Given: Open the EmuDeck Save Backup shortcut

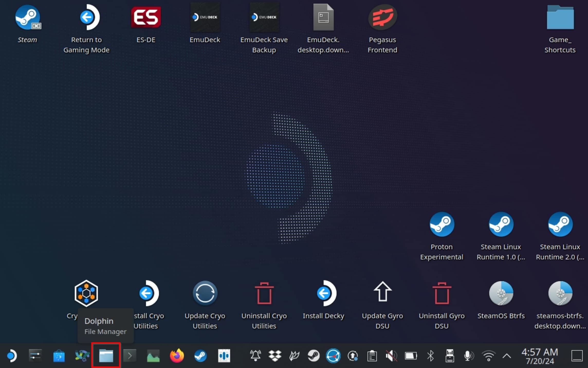Looking at the screenshot, I should (x=264, y=17).
